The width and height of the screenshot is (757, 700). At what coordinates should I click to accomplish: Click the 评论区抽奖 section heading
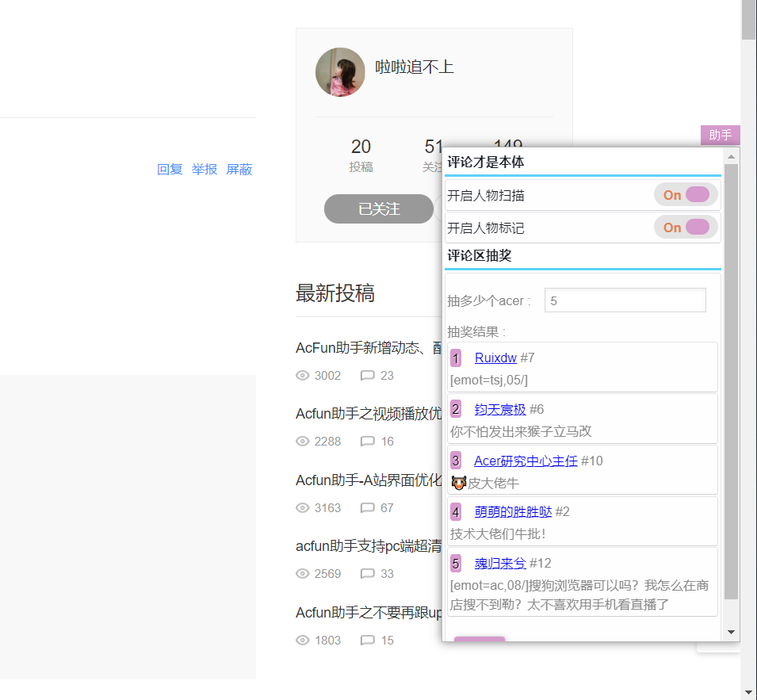click(480, 255)
